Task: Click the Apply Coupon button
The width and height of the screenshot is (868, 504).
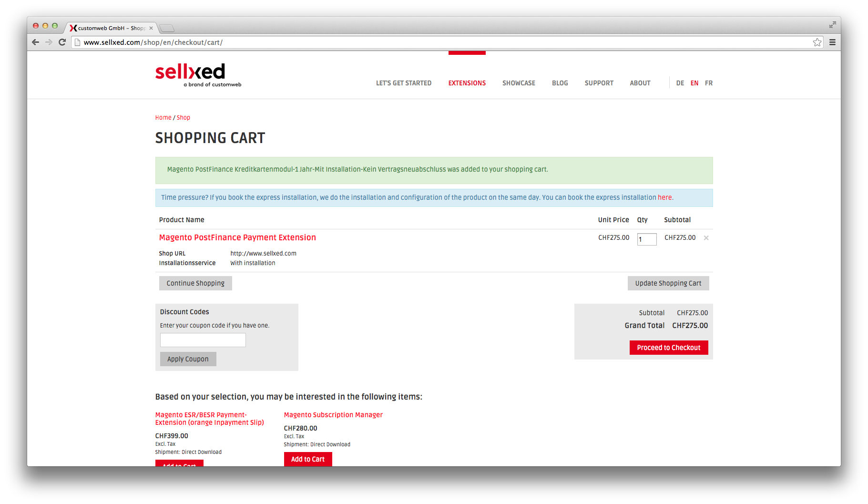Action: pyautogui.click(x=188, y=359)
